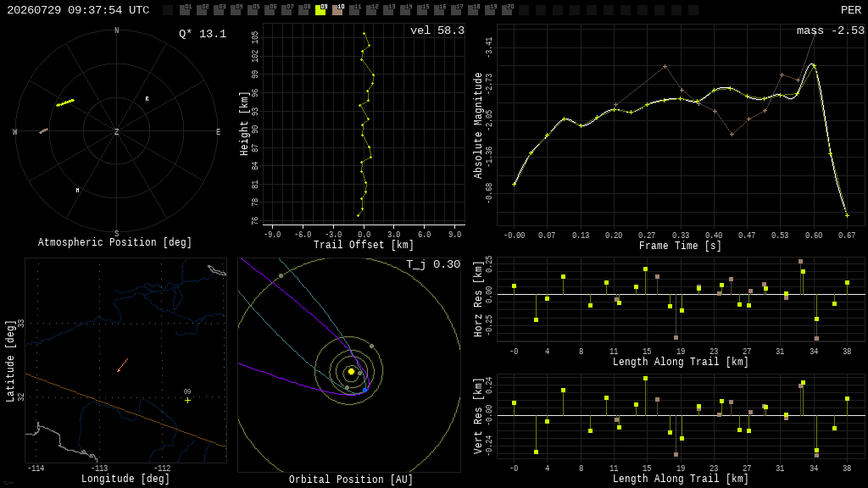868x488 pixels.
Task: Click the mass -2.53 readout
Action: tap(831, 30)
